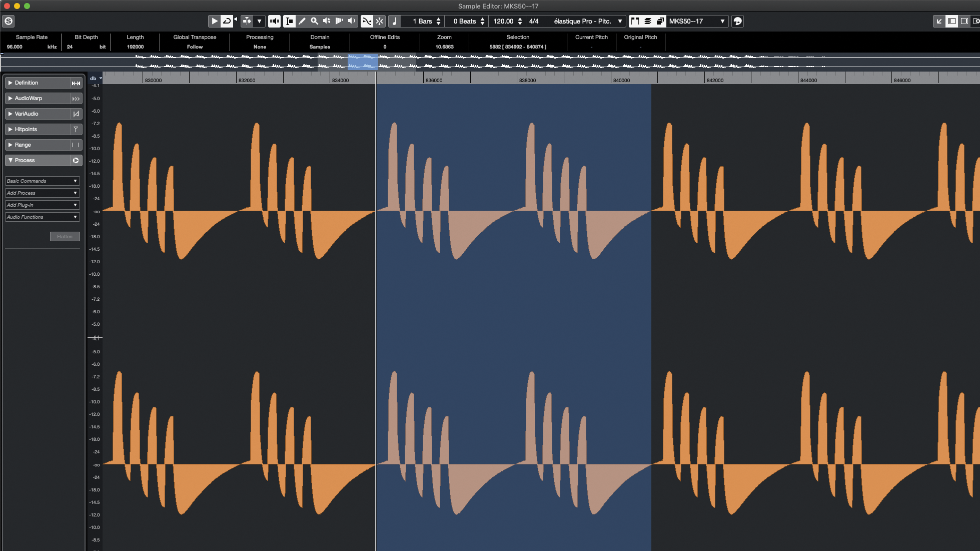
Task: Select the Draw pencil tool
Action: click(x=302, y=21)
